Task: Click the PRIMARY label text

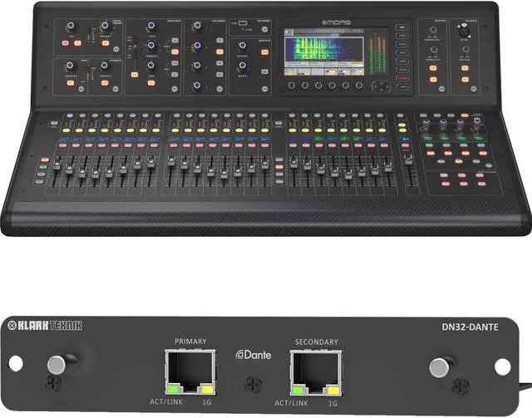Action: tap(190, 342)
